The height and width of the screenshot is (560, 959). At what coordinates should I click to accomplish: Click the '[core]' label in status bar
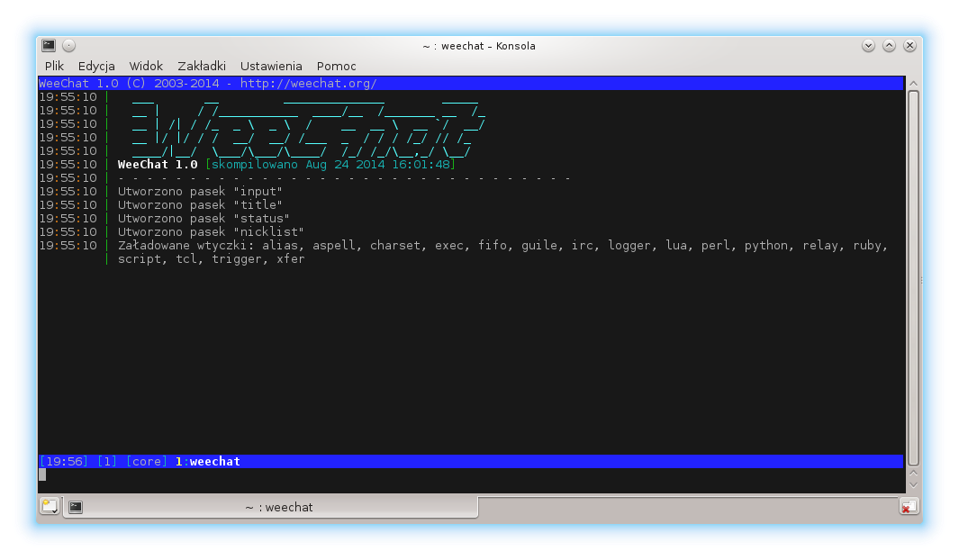146,462
